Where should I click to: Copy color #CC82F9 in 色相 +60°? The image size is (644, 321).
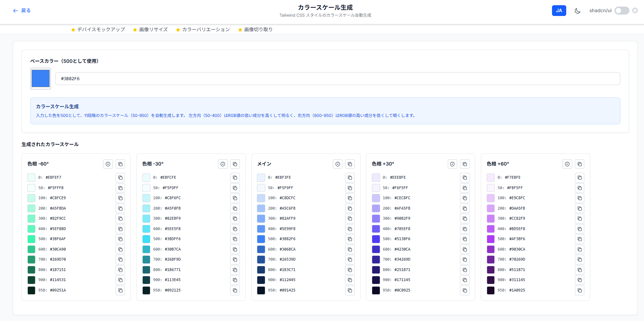pyautogui.click(x=580, y=219)
